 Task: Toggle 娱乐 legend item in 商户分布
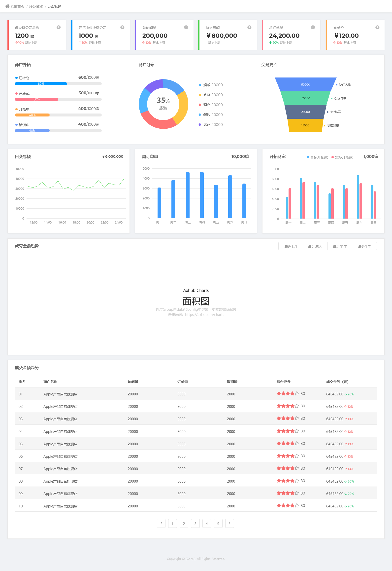pos(211,85)
